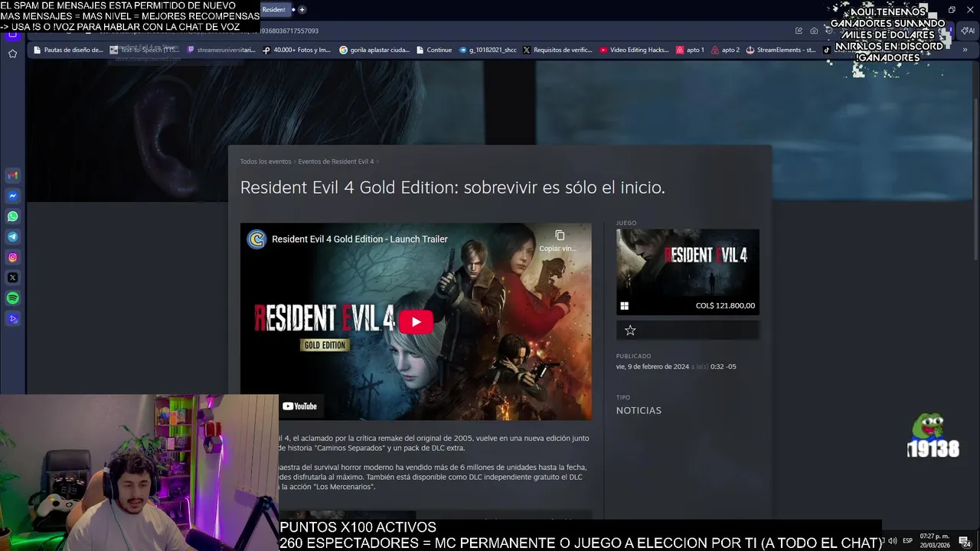Expand the bookmarks bar overflow chevron

(x=965, y=50)
